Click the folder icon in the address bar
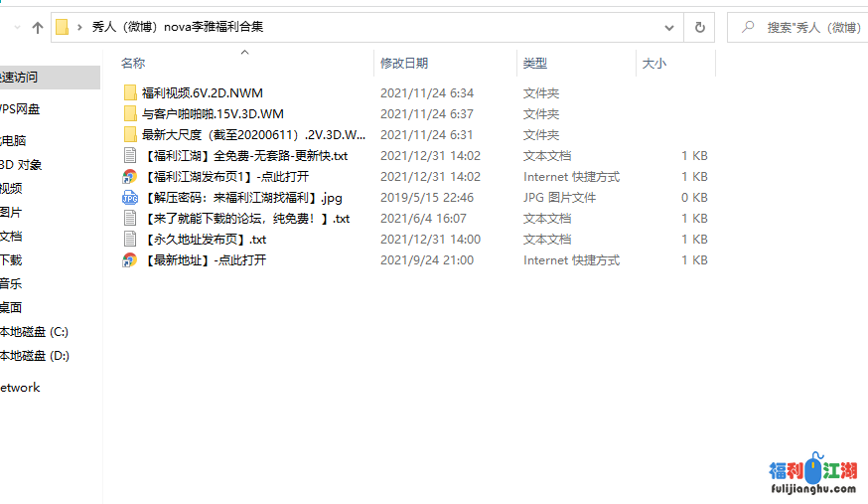This screenshot has height=504, width=868. [x=62, y=28]
